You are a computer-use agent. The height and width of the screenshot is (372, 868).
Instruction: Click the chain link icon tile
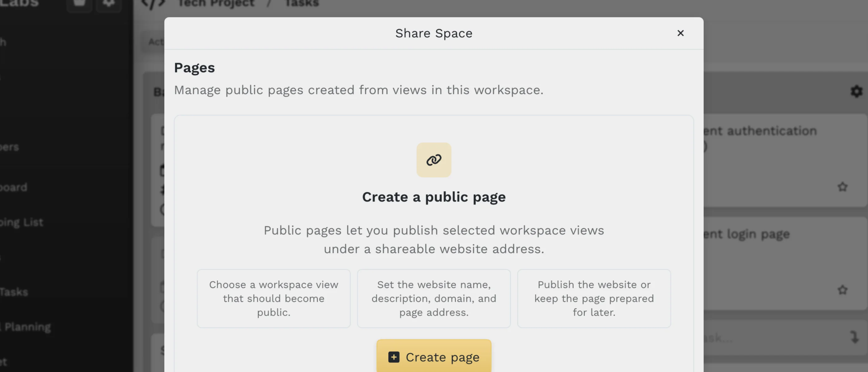[x=434, y=160]
